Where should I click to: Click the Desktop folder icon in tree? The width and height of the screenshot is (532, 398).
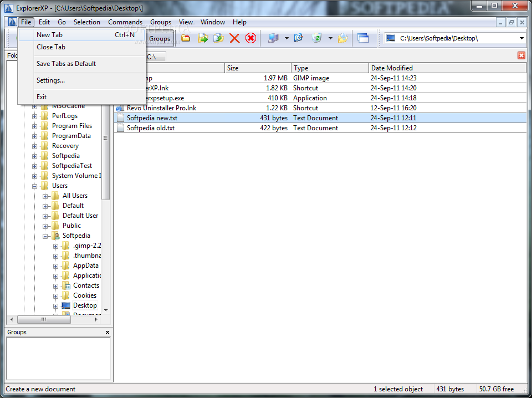[x=66, y=306]
